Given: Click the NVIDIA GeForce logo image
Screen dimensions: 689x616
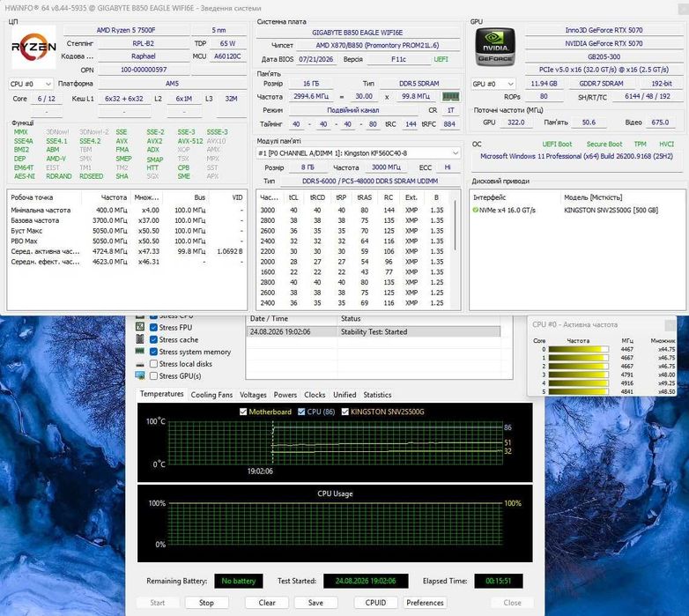Looking at the screenshot, I should click(x=495, y=47).
